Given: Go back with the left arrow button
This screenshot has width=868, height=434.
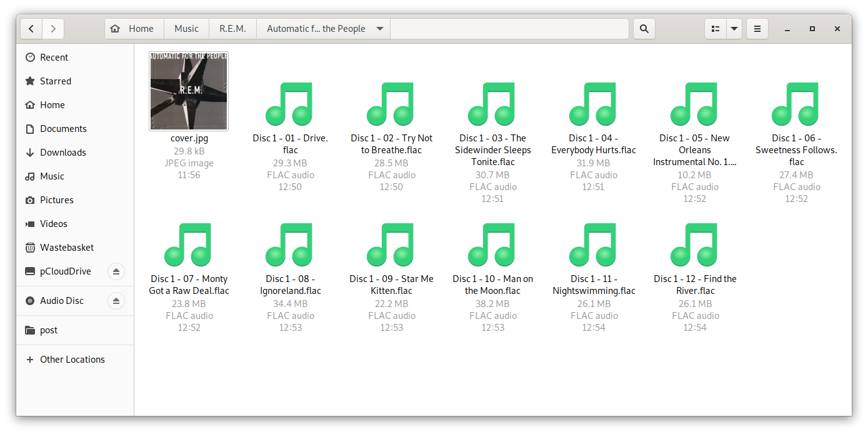Looking at the screenshot, I should point(31,29).
